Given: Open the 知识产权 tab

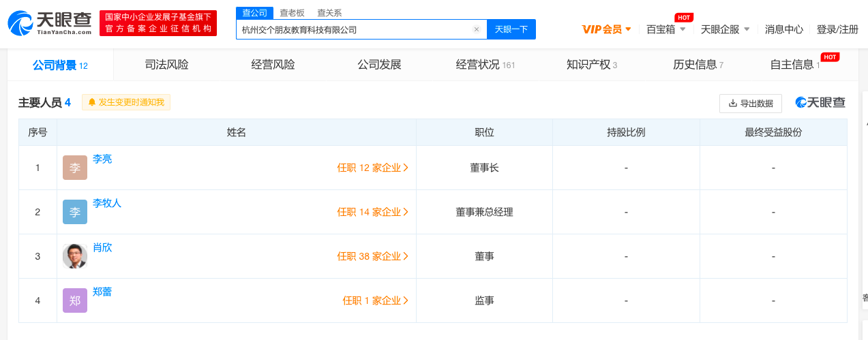Looking at the screenshot, I should (x=591, y=65).
